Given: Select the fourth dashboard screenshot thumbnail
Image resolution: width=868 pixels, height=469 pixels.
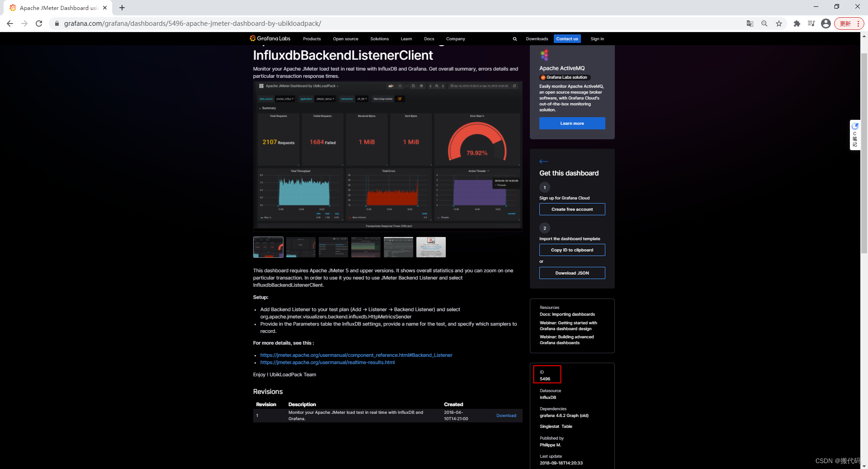Looking at the screenshot, I should pos(366,247).
